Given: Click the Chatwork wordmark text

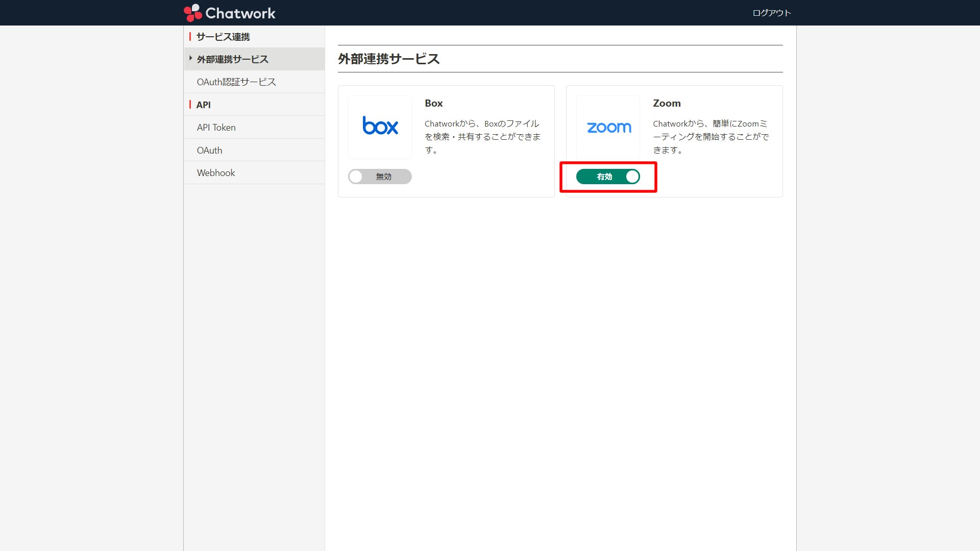Looking at the screenshot, I should point(240,13).
